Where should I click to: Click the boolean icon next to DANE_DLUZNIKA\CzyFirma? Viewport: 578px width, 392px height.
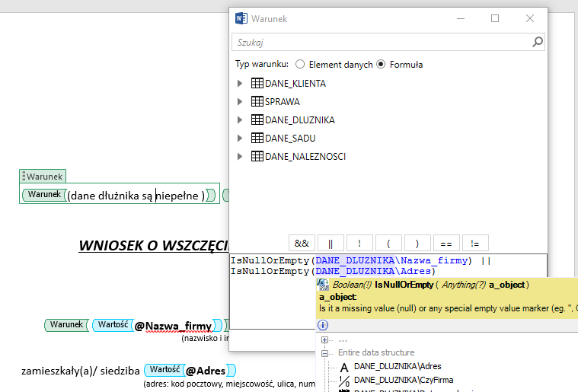click(344, 381)
